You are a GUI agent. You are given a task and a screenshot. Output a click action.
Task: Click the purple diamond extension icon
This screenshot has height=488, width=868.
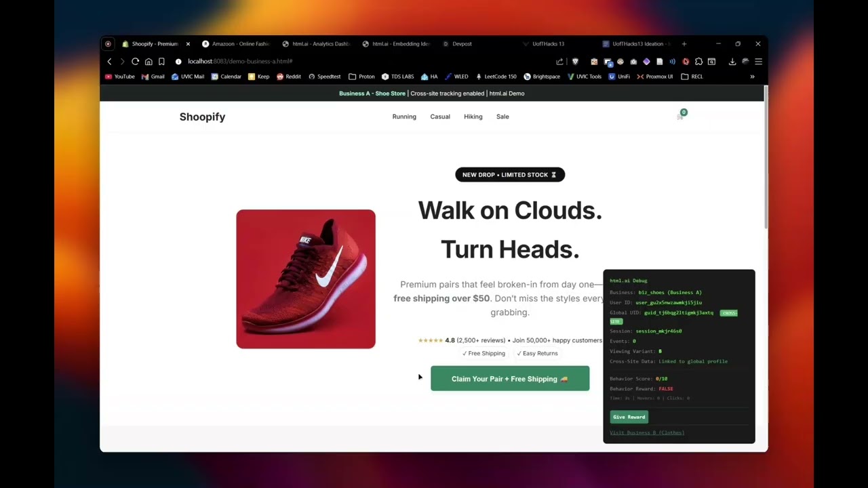coord(646,62)
